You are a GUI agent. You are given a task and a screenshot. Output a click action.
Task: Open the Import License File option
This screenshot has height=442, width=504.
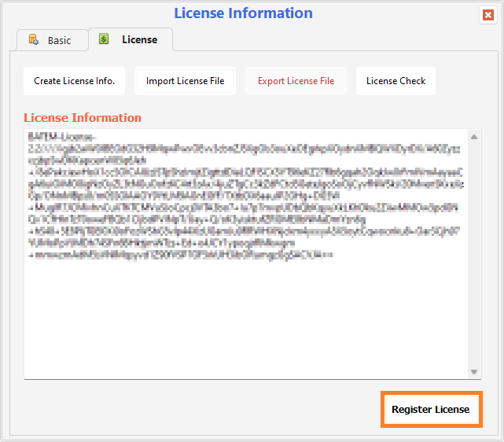click(x=185, y=81)
